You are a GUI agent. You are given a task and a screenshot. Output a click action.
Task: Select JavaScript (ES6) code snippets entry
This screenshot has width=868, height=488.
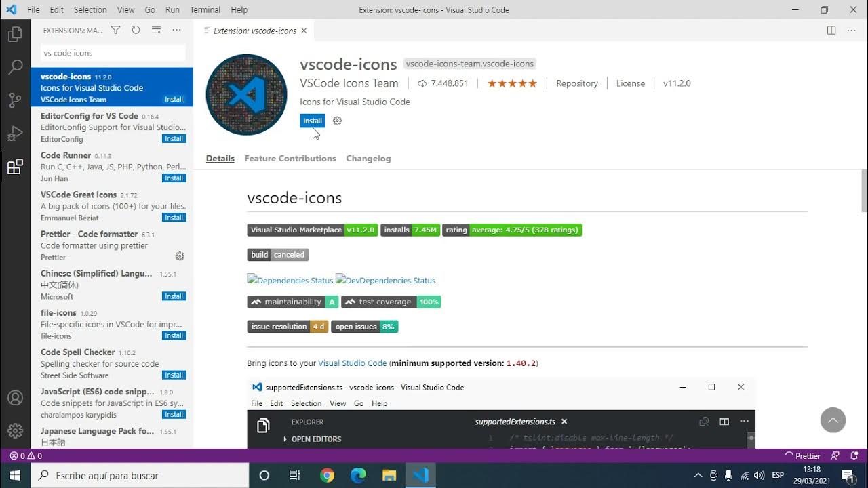click(112, 403)
